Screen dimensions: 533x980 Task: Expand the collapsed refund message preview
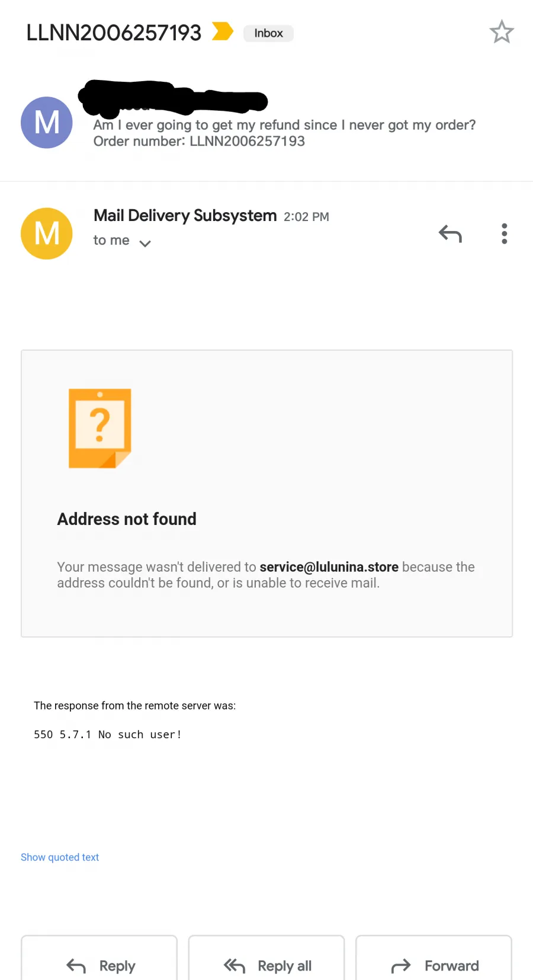[284, 133]
